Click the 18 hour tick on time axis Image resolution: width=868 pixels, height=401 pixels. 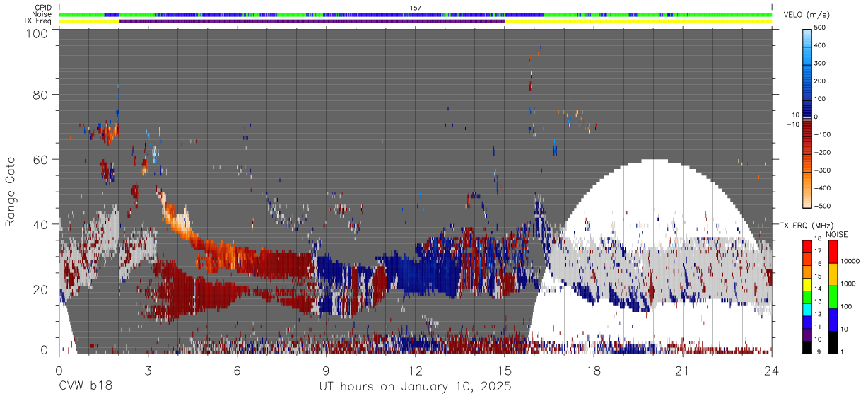(x=594, y=370)
